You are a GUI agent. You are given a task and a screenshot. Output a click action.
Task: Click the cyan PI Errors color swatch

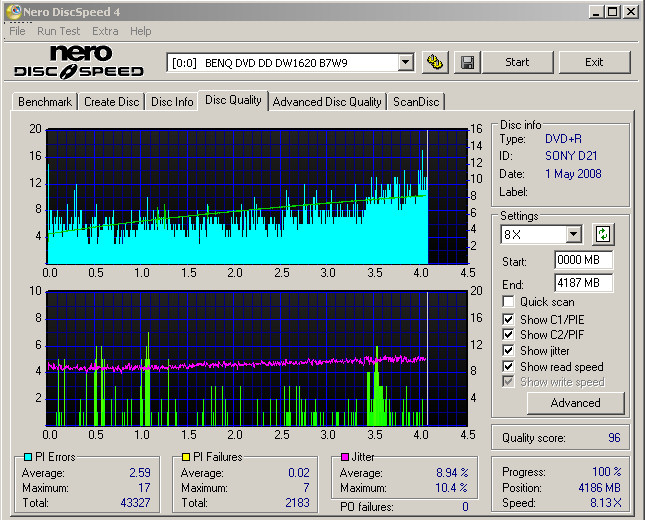point(28,457)
